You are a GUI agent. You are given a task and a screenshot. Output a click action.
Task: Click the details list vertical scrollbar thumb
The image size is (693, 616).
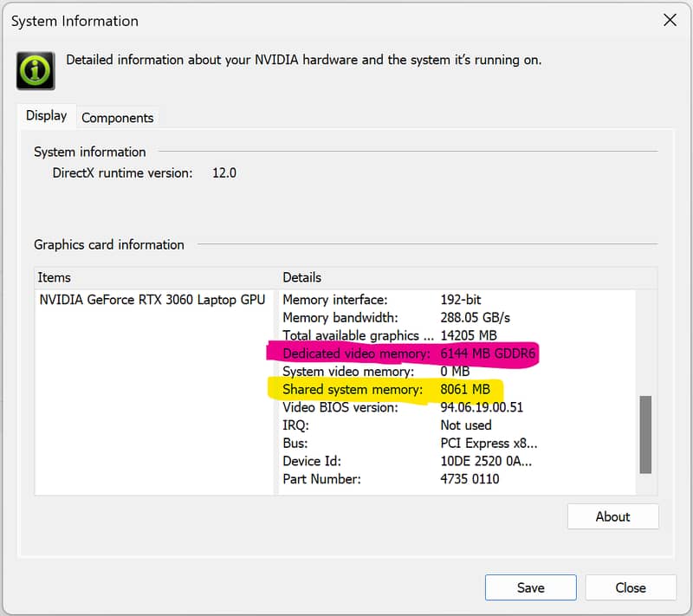pyautogui.click(x=644, y=434)
